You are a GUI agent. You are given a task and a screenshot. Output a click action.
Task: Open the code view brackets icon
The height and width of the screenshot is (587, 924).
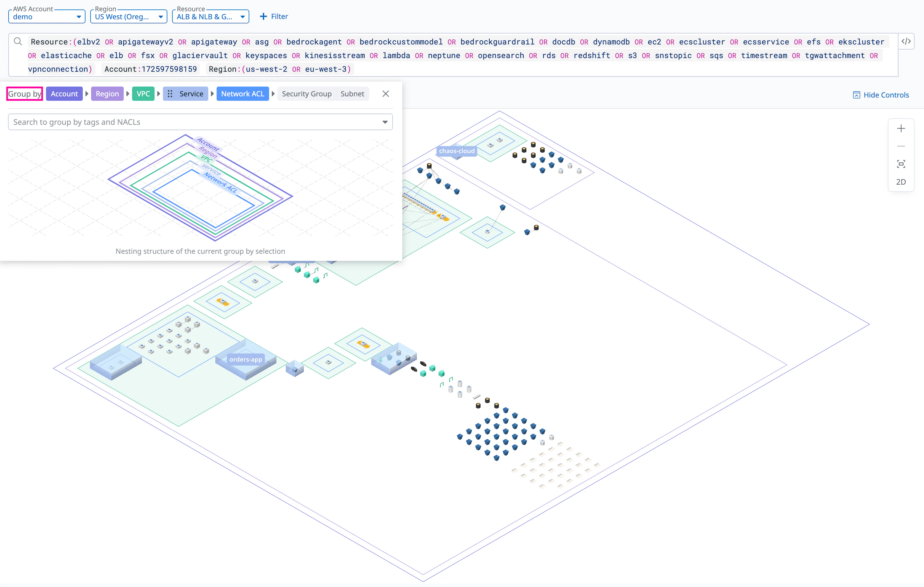tap(906, 42)
